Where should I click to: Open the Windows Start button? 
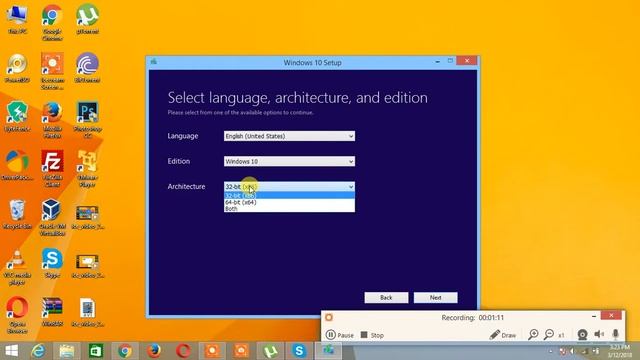[x=11, y=351]
